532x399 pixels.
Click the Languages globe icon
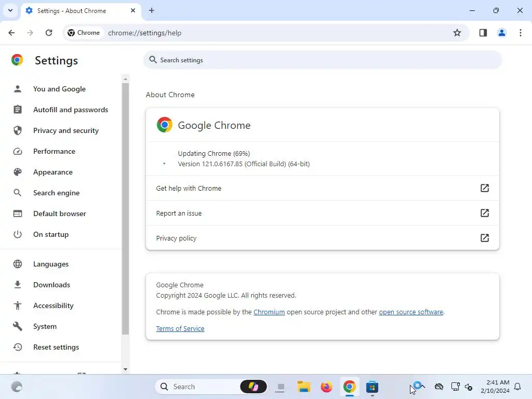pyautogui.click(x=18, y=264)
